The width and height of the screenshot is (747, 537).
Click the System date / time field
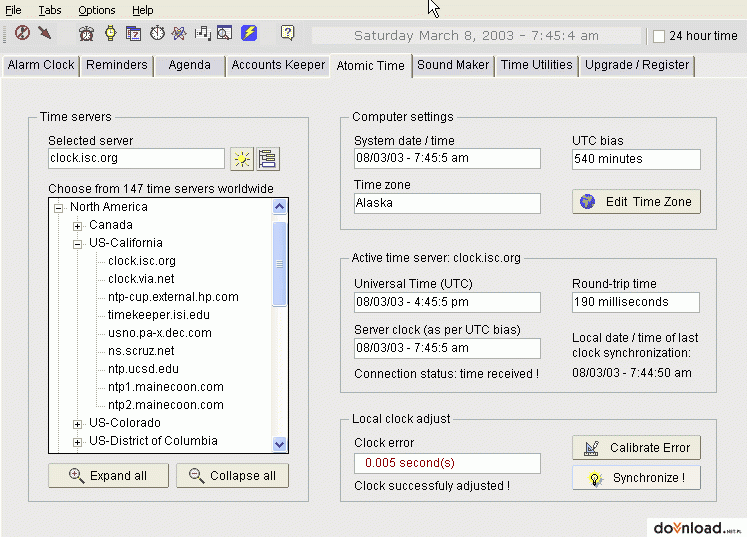[x=447, y=158]
